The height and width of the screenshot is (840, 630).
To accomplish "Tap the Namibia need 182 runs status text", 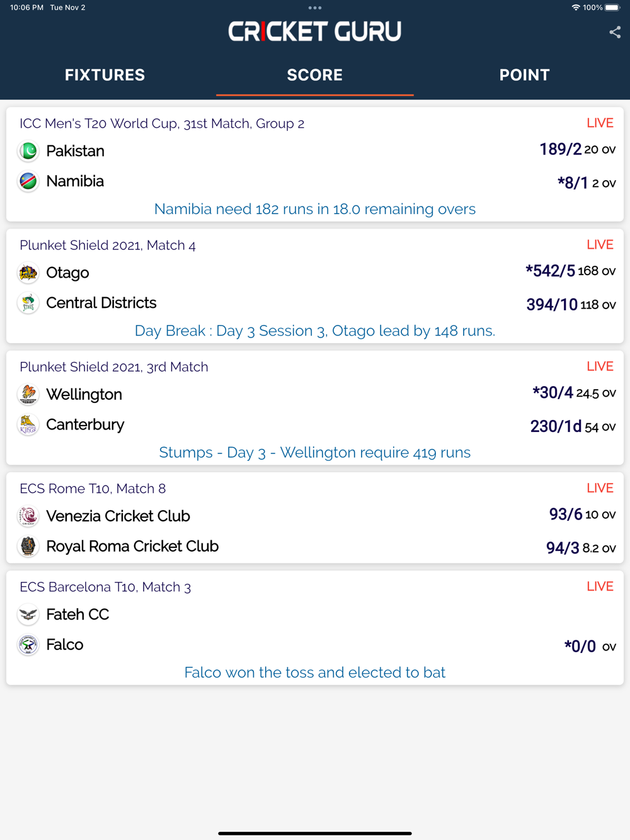I will pyautogui.click(x=315, y=209).
